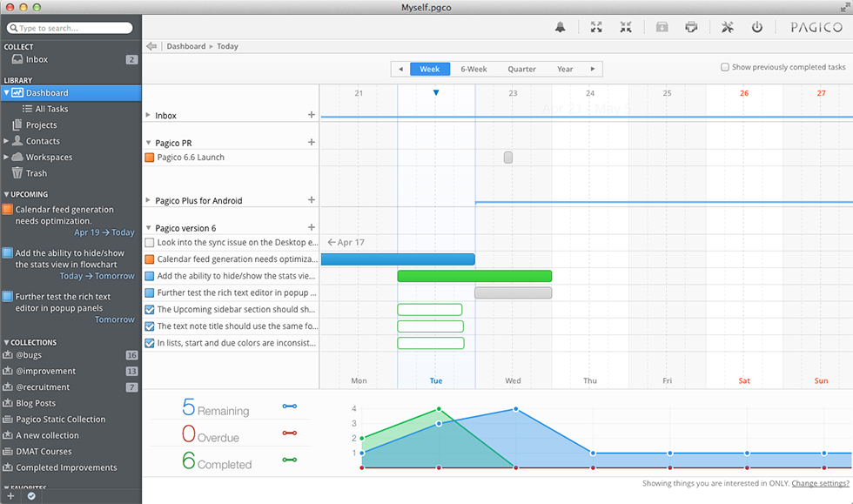Expand Pagico Plus for Android group
This screenshot has height=504, width=853.
click(x=148, y=200)
